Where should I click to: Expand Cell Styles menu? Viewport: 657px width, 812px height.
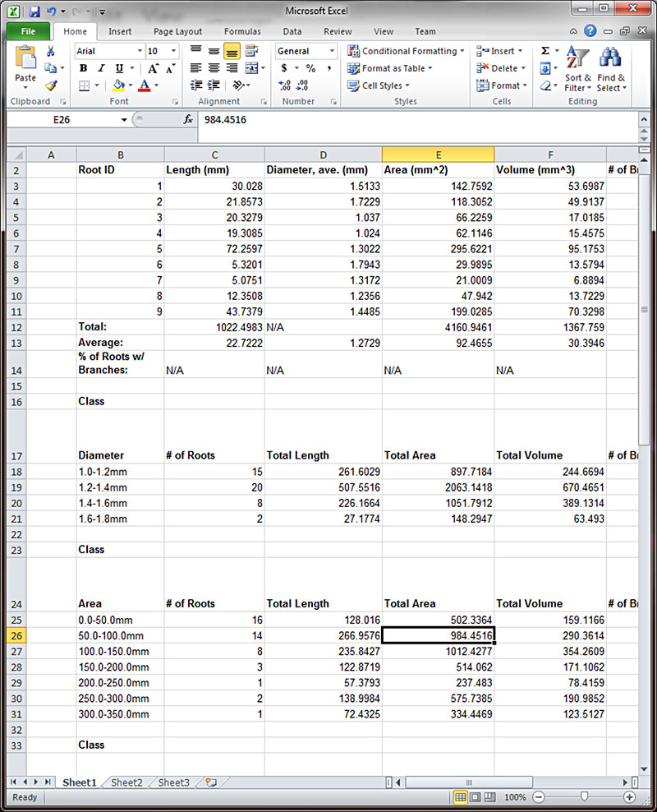379,85
